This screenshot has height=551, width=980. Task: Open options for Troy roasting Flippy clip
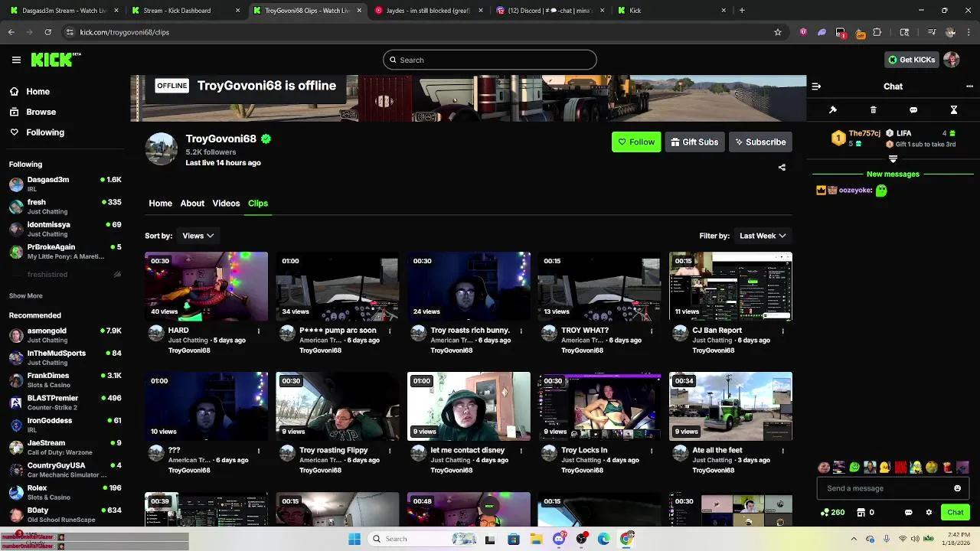(x=390, y=451)
